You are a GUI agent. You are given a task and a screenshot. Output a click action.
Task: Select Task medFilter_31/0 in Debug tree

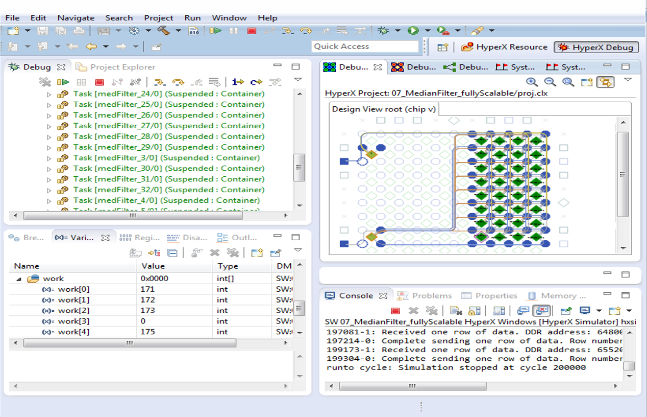(x=169, y=179)
